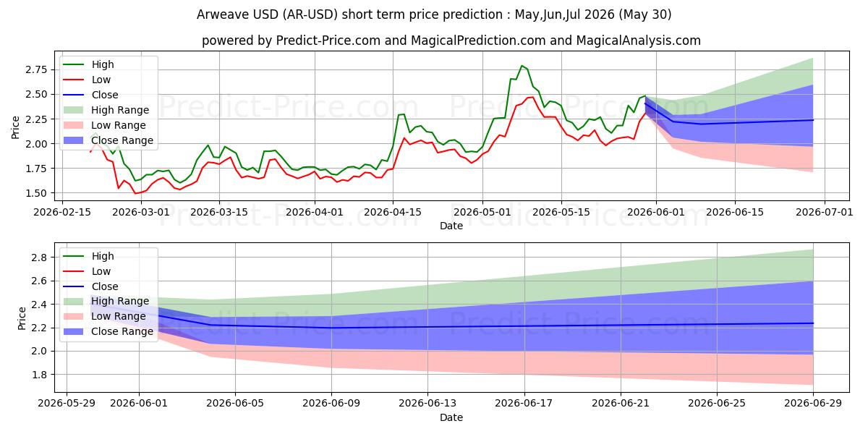Click the blue Close legend line in top chart
Screen dimensions: 868x434
point(75,95)
